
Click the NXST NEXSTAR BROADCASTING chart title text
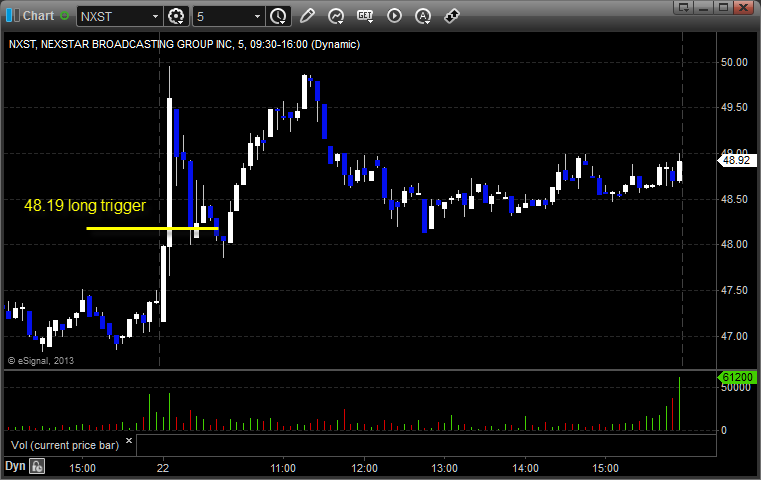(184, 44)
